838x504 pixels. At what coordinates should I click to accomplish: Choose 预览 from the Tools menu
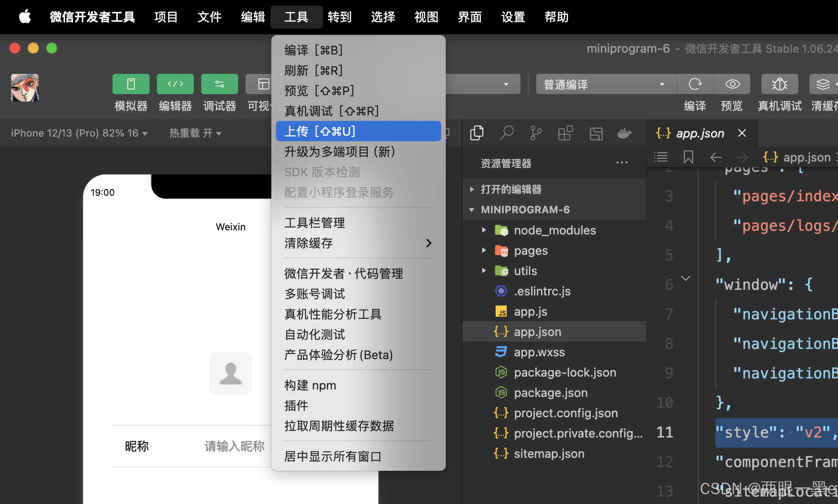[x=359, y=90]
